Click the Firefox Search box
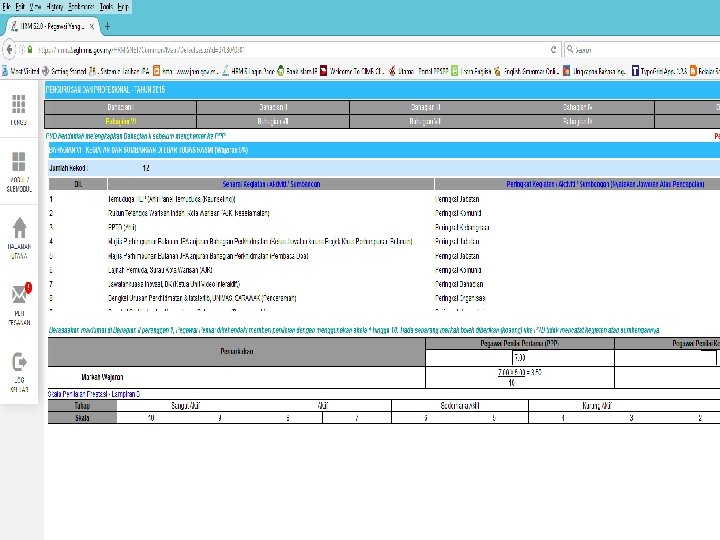The image size is (720, 540). 643,50
